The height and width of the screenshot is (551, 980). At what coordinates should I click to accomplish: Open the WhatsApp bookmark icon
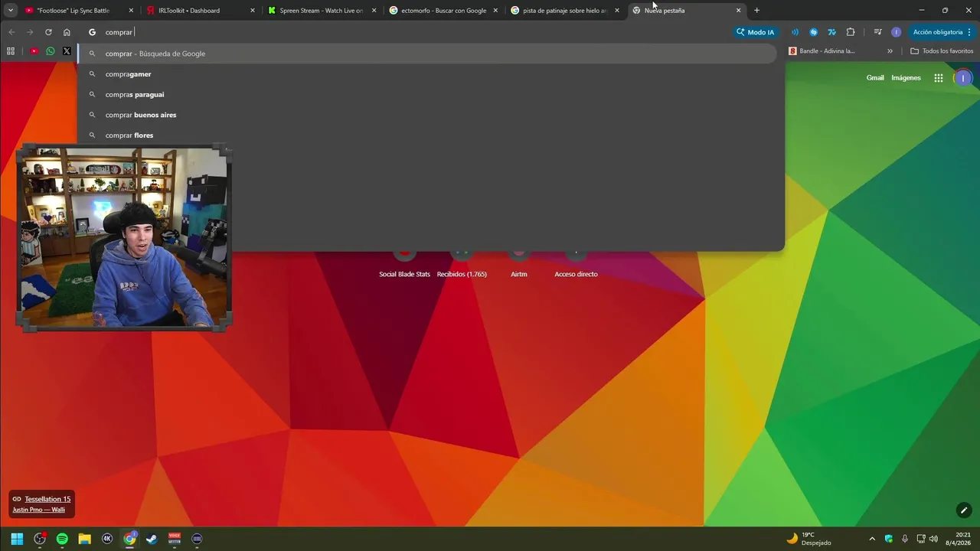[x=51, y=51]
